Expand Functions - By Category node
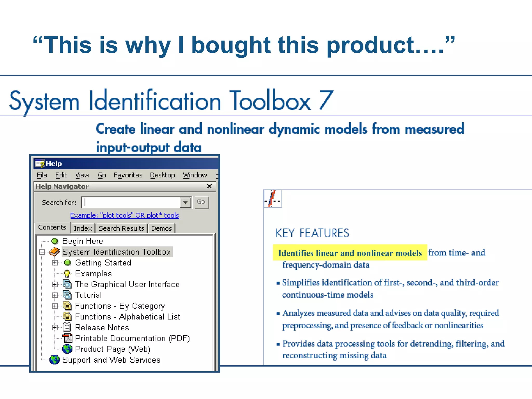This screenshot has height=399, width=532. [55, 306]
